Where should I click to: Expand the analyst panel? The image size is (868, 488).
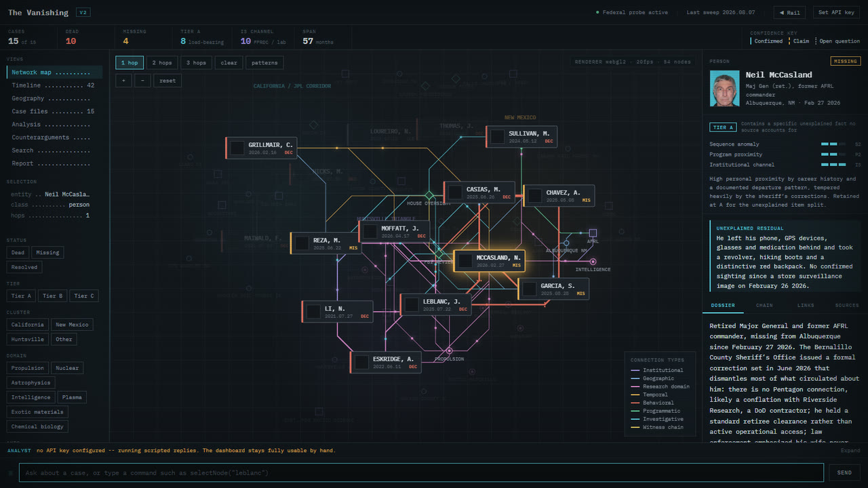(x=850, y=451)
